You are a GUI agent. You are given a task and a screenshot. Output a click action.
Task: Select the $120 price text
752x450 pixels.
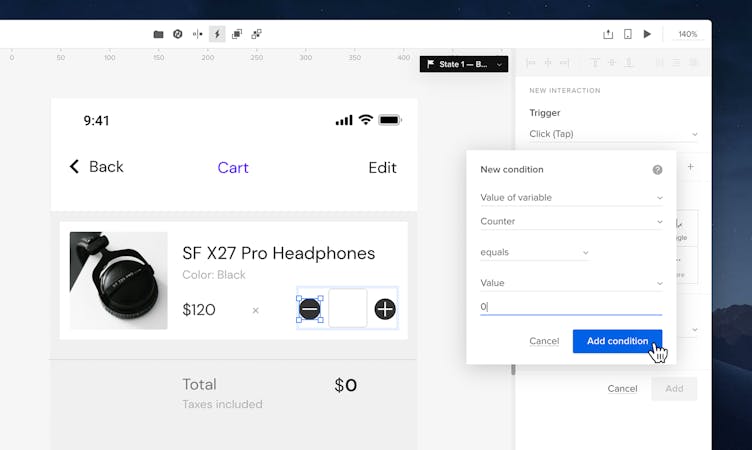point(199,309)
